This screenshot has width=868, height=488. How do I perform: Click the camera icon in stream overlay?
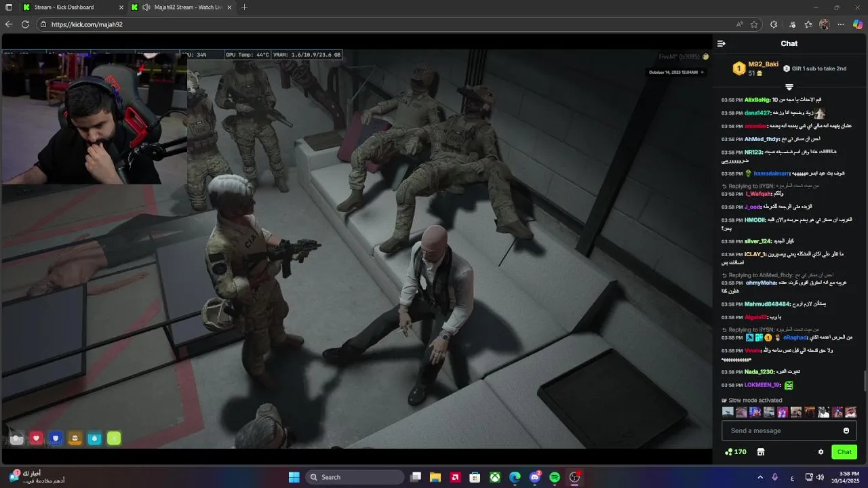17,439
